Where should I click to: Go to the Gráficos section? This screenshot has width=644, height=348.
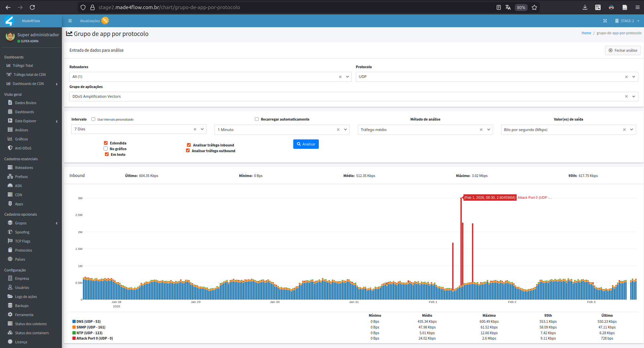coord(21,139)
